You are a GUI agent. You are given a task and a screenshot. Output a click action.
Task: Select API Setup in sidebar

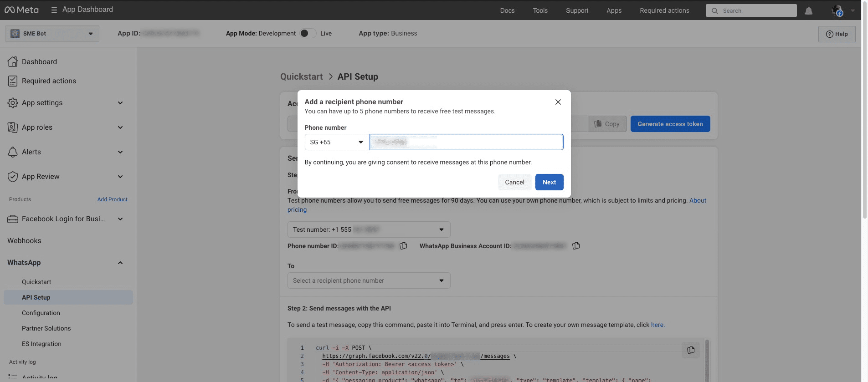[x=68, y=297]
